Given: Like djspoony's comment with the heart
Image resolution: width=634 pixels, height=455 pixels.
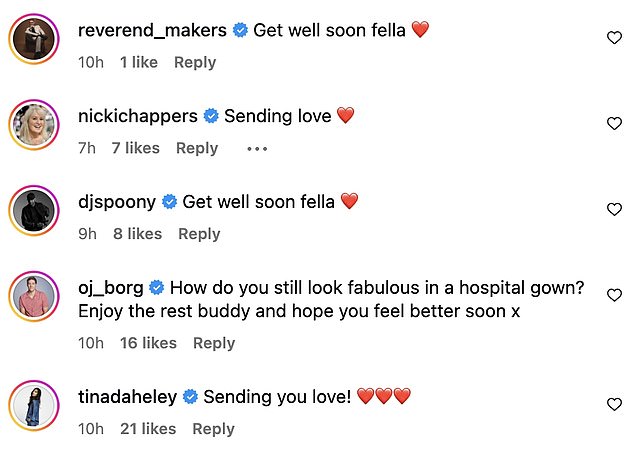Looking at the screenshot, I should (615, 210).
